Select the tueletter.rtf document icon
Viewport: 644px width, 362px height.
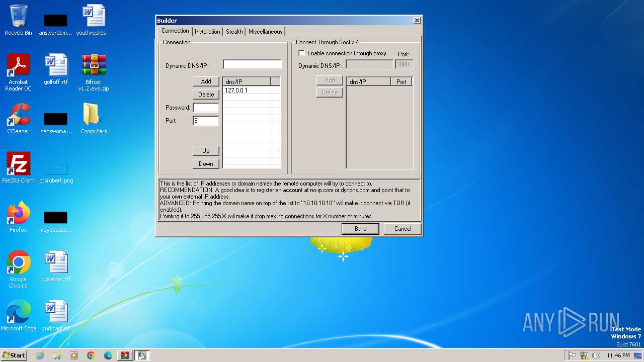click(56, 266)
